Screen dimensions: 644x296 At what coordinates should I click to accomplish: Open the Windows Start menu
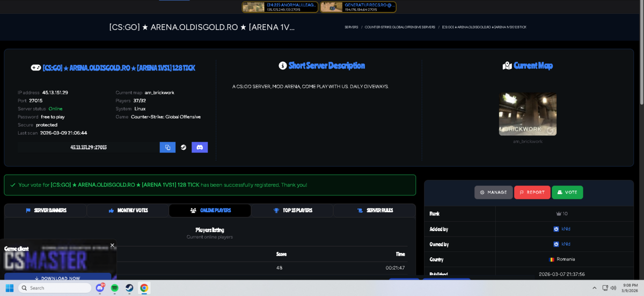coord(9,288)
